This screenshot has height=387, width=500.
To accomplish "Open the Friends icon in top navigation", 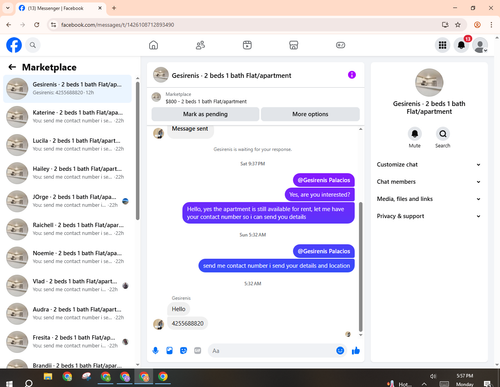I will click(200, 45).
